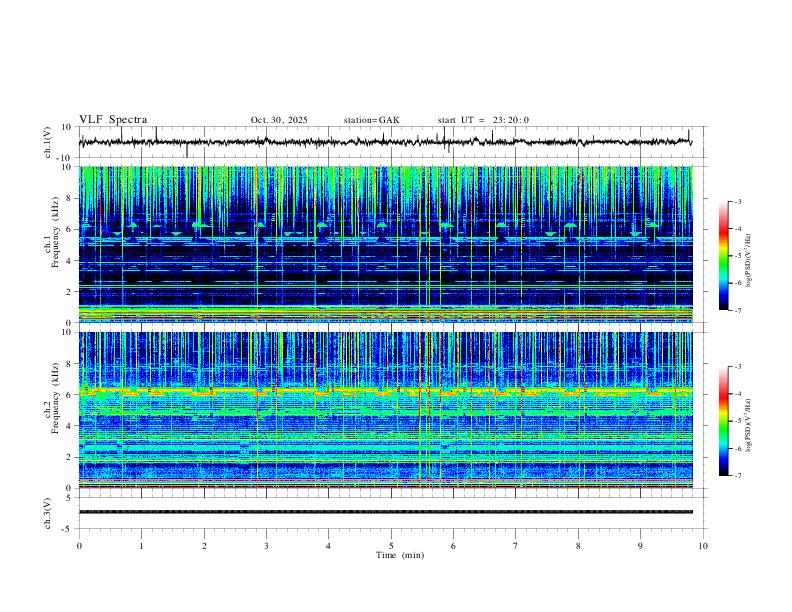Click the 'VLF Spectra' title text
The image size is (792, 612).
click(113, 120)
